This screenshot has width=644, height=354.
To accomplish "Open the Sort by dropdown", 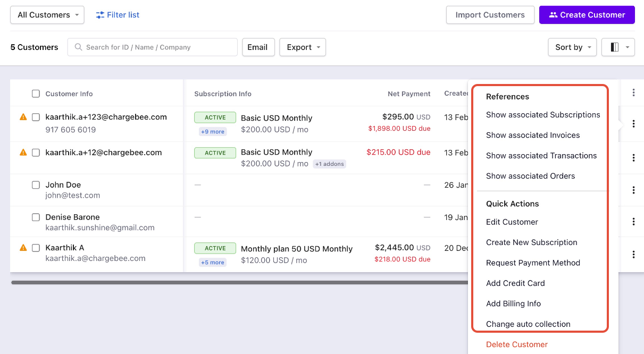I will click(572, 47).
